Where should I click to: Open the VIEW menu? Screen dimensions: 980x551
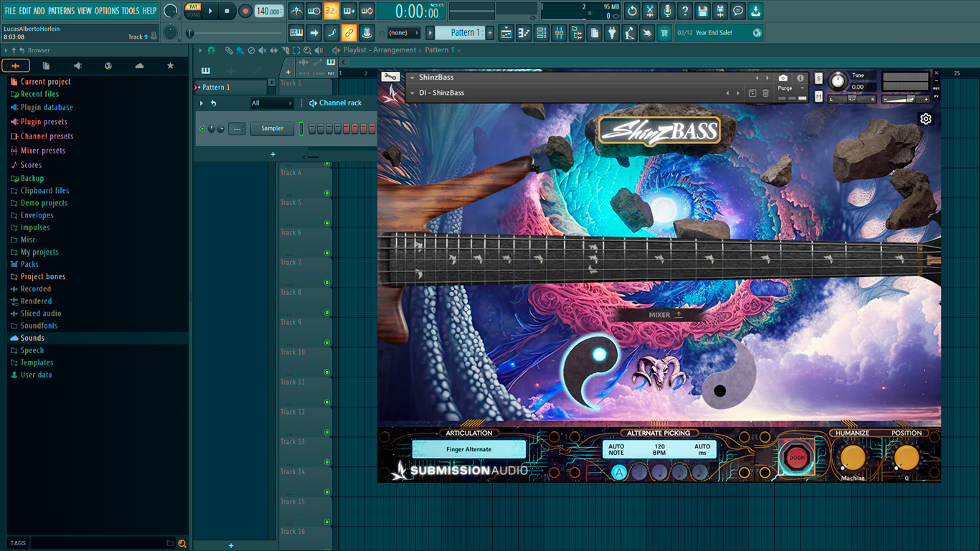85,11
